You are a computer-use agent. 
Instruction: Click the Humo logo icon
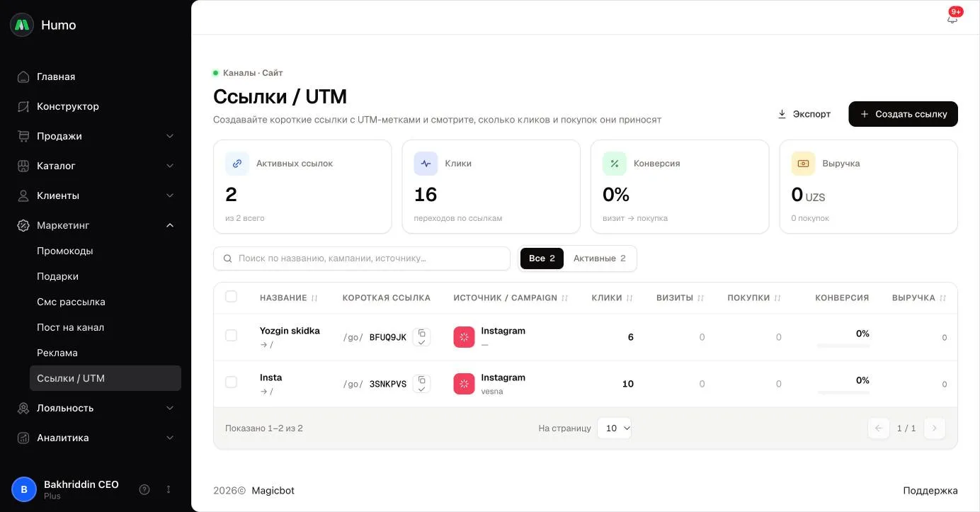click(22, 25)
